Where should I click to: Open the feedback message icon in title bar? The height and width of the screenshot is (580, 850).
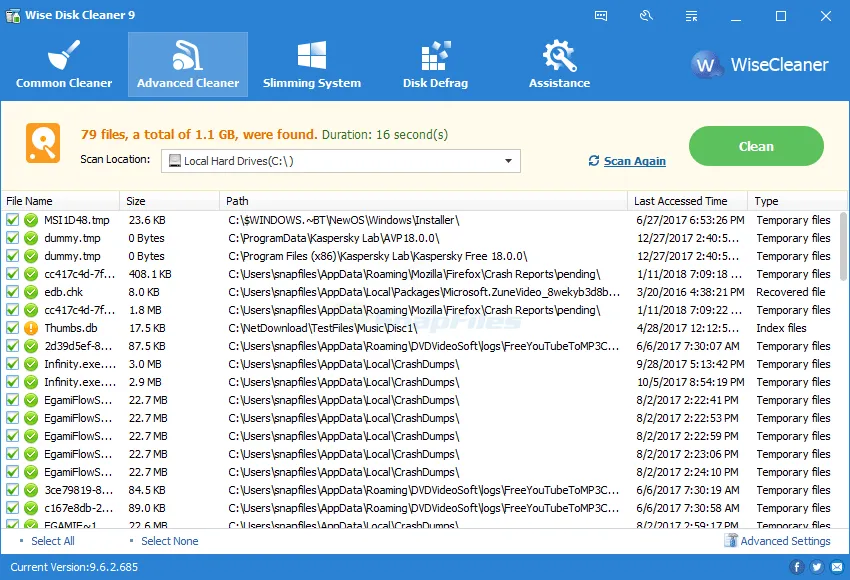(x=601, y=16)
